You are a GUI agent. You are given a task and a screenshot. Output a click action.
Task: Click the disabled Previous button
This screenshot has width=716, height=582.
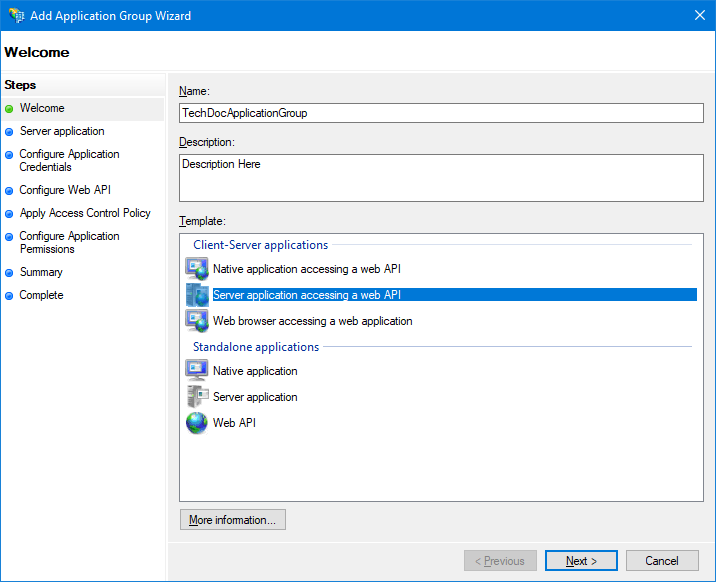(x=500, y=561)
